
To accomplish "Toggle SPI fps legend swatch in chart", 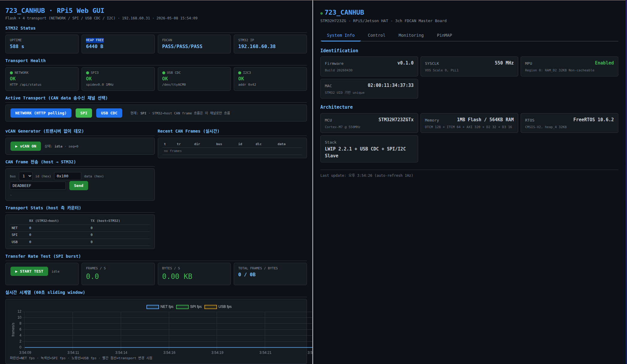I will pyautogui.click(x=182, y=307).
